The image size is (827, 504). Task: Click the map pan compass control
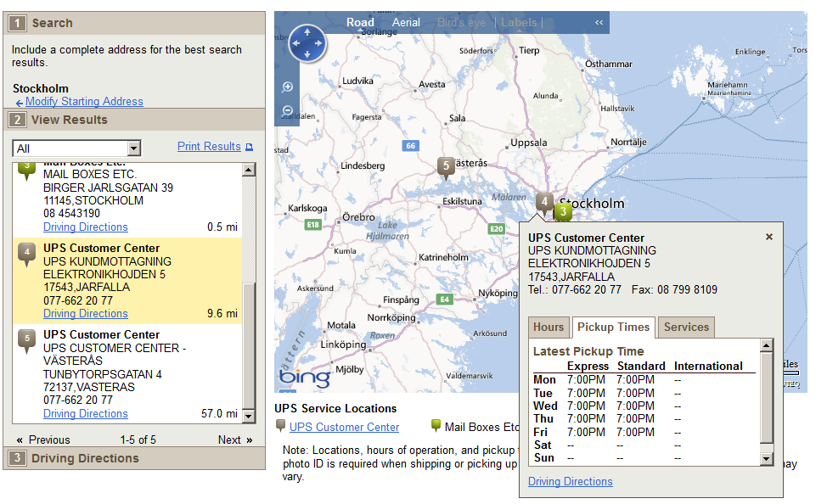[x=307, y=43]
